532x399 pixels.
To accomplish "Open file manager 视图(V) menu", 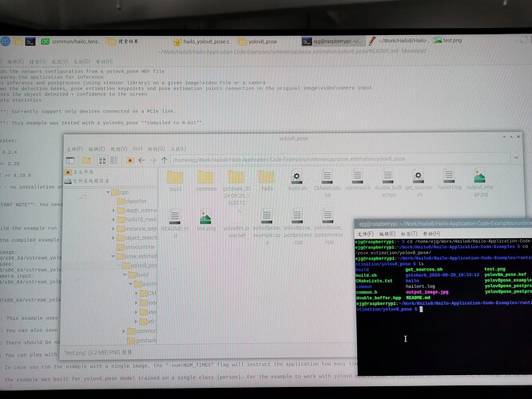I will 119,149.
